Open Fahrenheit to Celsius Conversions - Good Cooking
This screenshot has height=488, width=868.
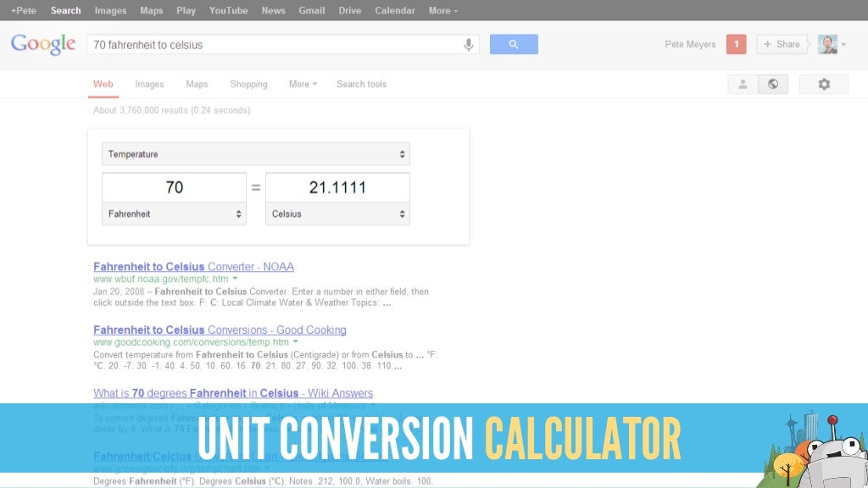[220, 330]
